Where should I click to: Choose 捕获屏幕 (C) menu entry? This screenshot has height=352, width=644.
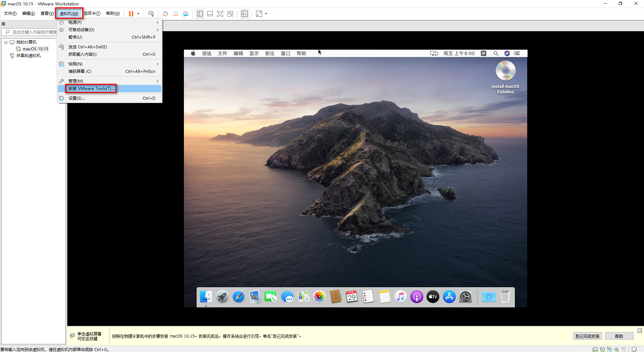coord(110,71)
